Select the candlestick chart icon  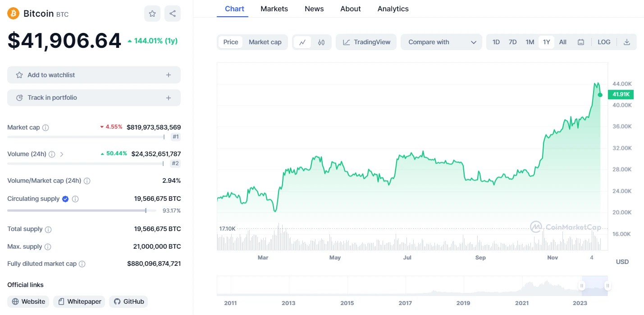[321, 42]
